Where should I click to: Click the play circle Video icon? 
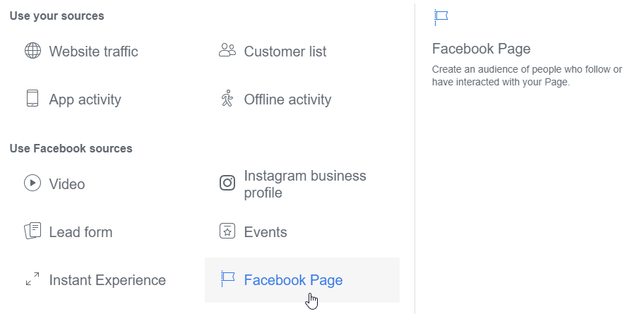point(32,183)
